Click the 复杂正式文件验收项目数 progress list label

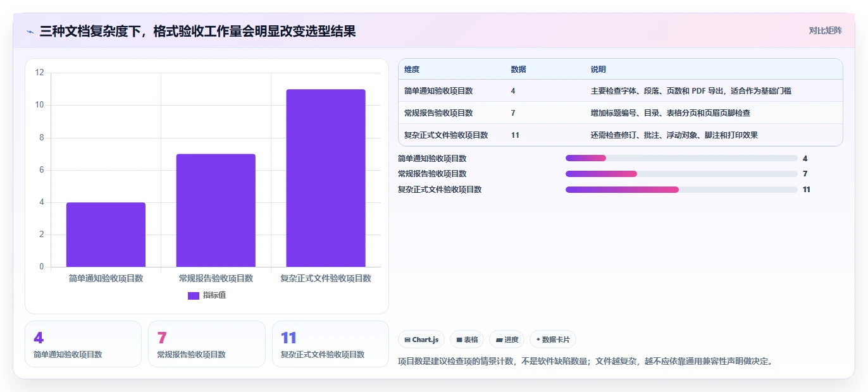tap(440, 190)
